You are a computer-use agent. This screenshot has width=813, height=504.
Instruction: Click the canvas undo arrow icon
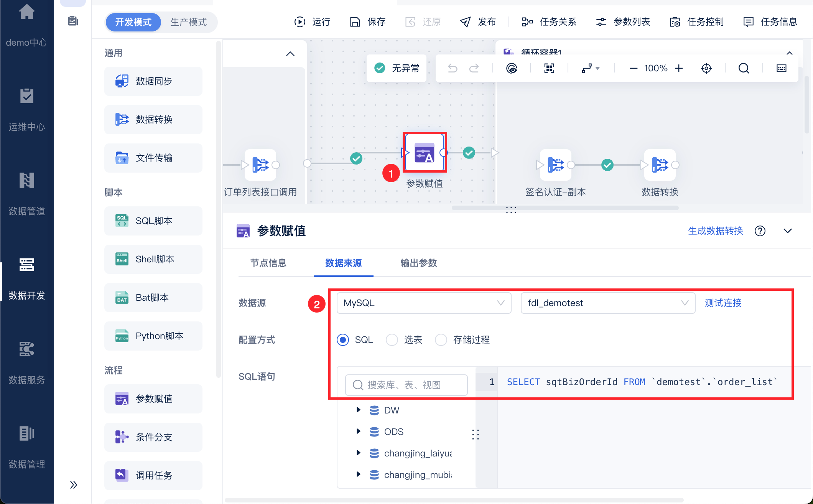pos(453,68)
